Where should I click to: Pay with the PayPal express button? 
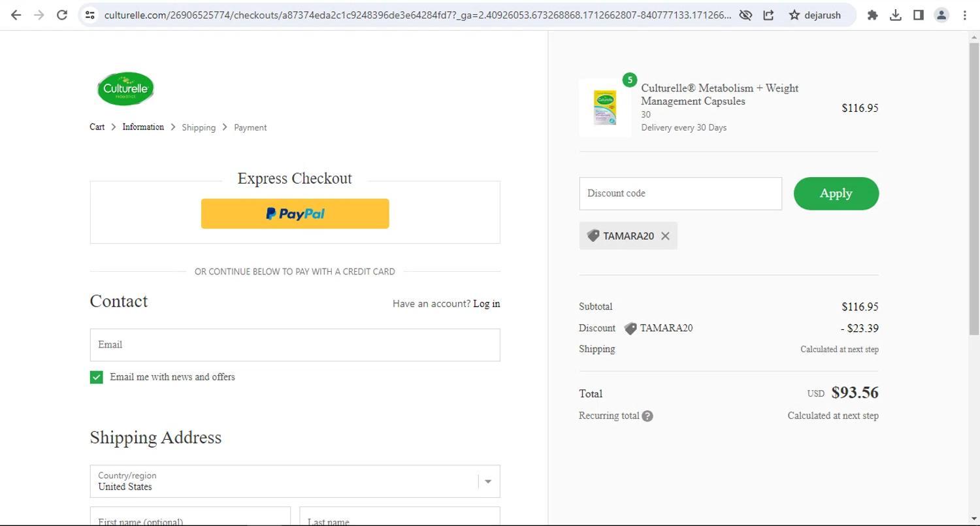(295, 214)
